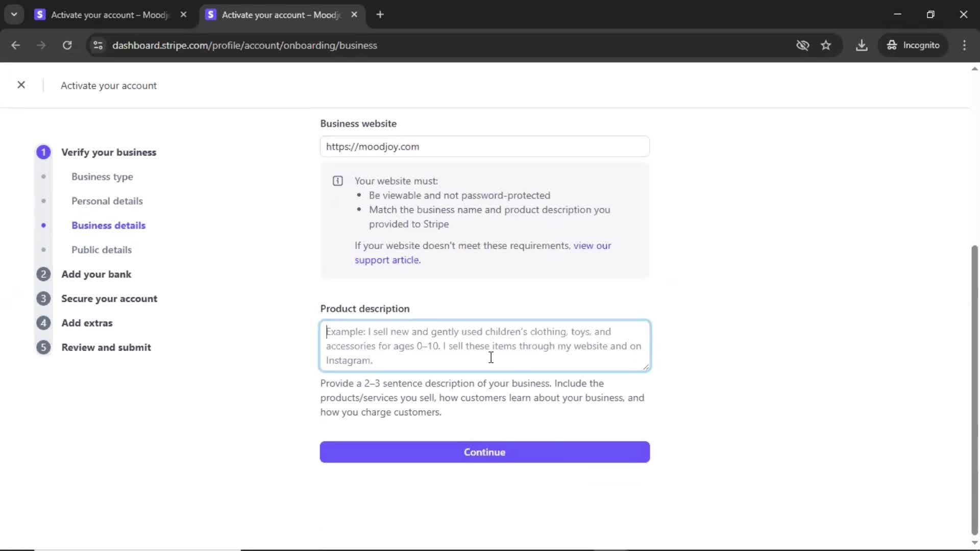Close the second Activate your account tab
This screenshot has width=980, height=551.
tap(354, 15)
